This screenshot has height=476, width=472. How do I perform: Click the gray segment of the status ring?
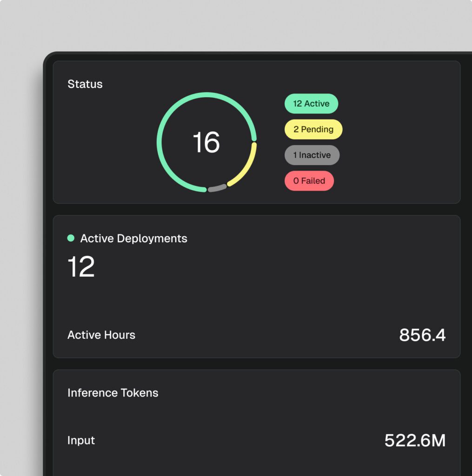point(218,188)
